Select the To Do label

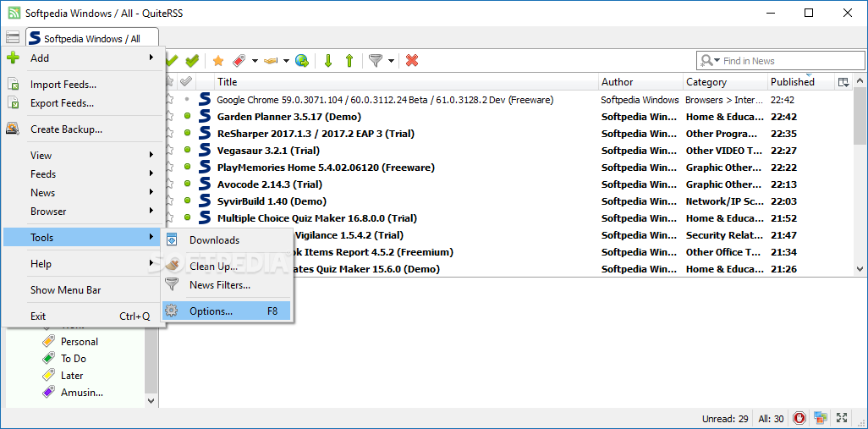(74, 359)
